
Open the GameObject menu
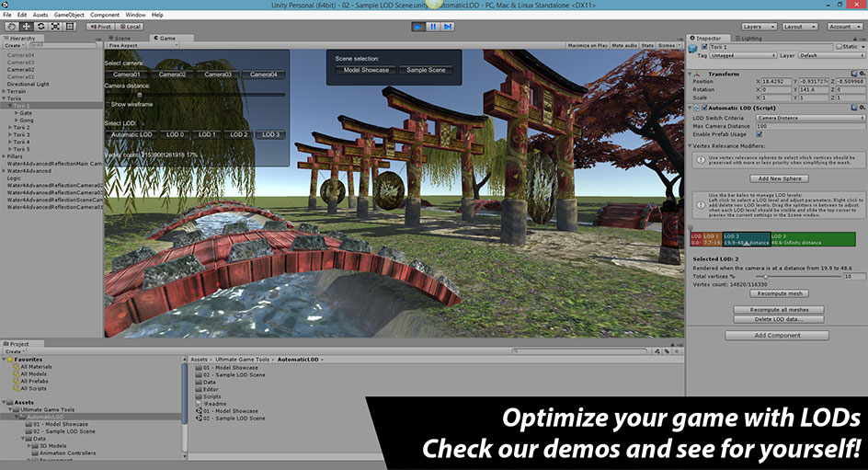pos(69,15)
